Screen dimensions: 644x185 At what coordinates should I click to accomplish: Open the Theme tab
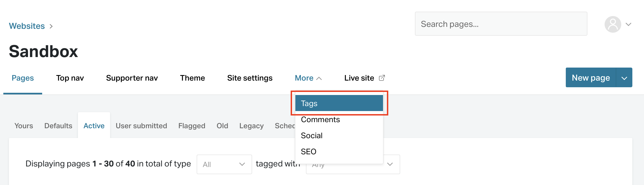click(x=192, y=78)
